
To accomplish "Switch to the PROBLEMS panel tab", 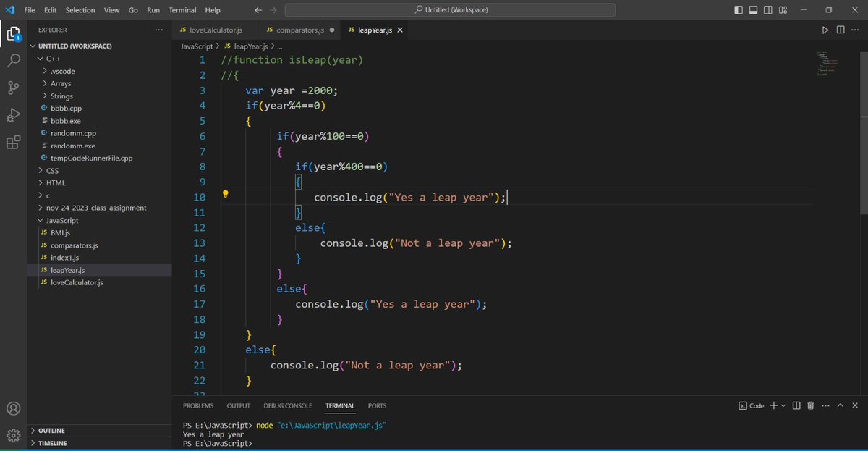I will tap(198, 405).
